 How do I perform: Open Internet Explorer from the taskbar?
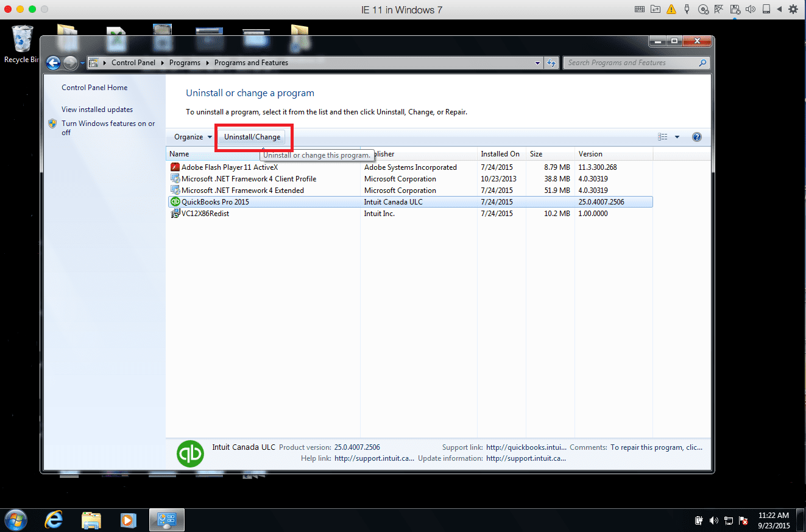coord(53,520)
